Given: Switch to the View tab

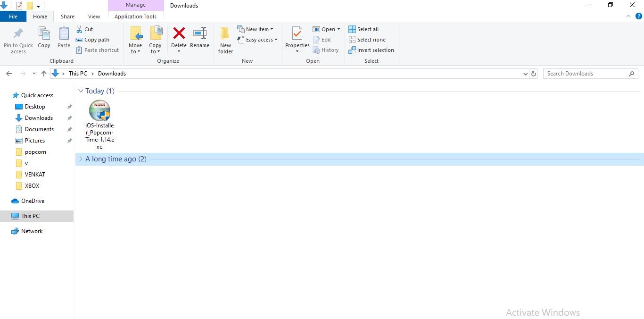Looking at the screenshot, I should 94,17.
